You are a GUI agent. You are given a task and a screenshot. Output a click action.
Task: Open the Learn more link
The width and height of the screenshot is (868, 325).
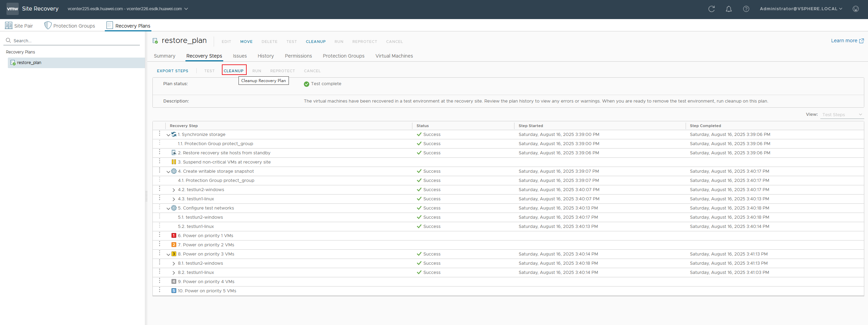[x=844, y=41]
